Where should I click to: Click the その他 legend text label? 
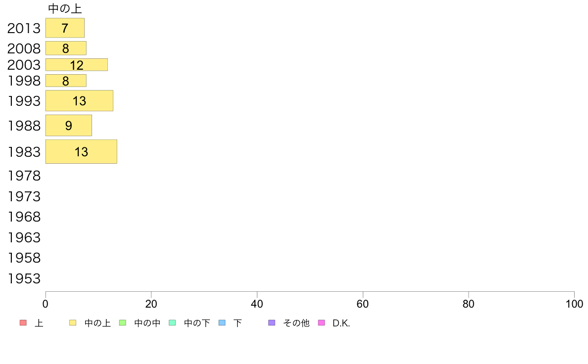pyautogui.click(x=296, y=323)
